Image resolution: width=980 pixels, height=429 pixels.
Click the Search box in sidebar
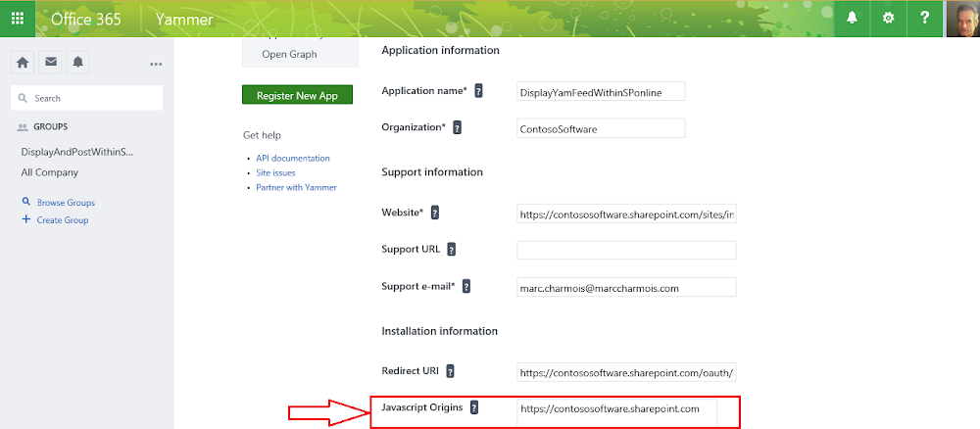[87, 98]
